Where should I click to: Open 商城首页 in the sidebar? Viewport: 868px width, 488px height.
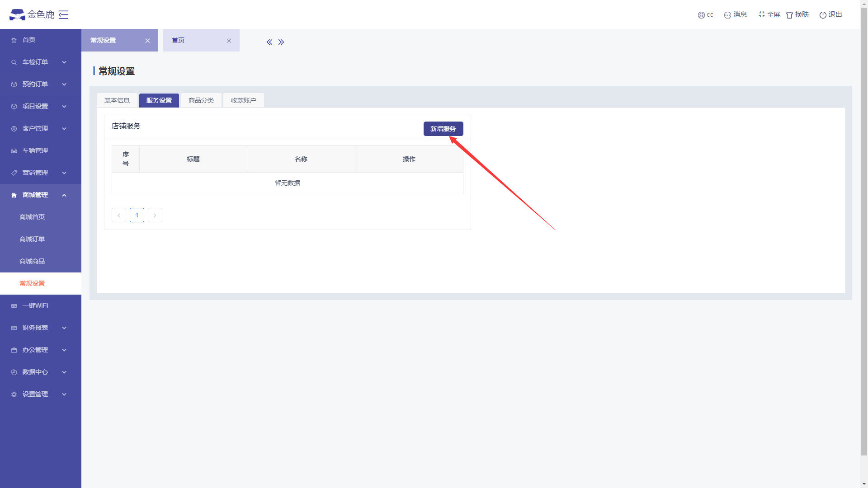(41, 217)
